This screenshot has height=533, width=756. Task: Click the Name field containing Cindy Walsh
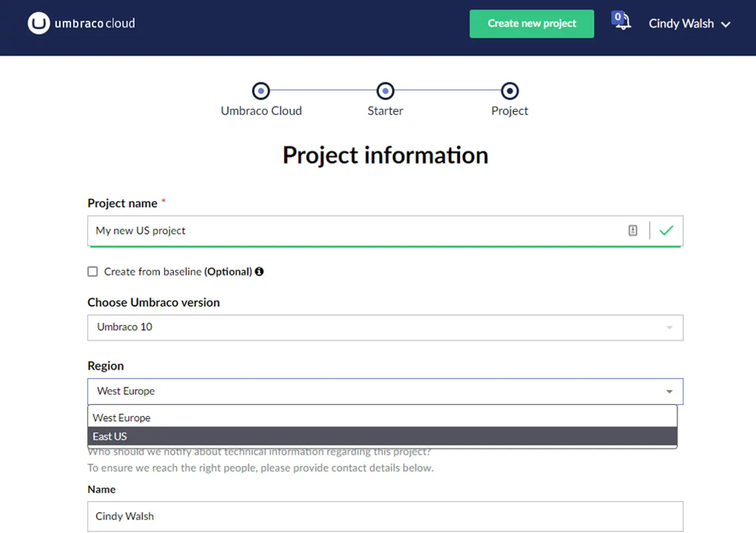pos(385,516)
